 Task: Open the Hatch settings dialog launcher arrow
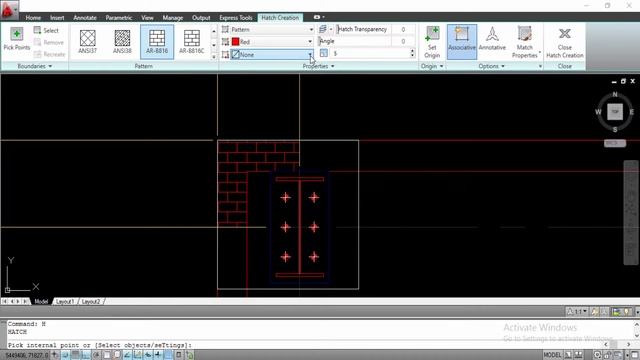pyautogui.click(x=540, y=66)
